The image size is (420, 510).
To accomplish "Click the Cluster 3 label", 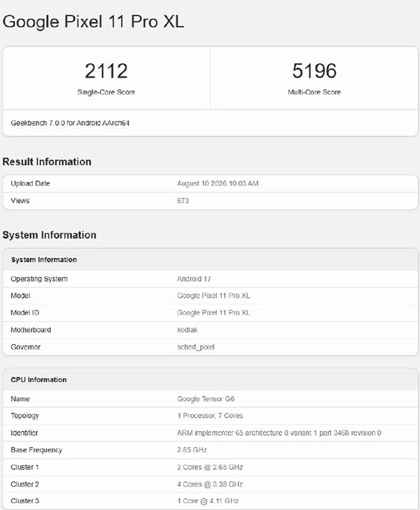I will [24, 501].
